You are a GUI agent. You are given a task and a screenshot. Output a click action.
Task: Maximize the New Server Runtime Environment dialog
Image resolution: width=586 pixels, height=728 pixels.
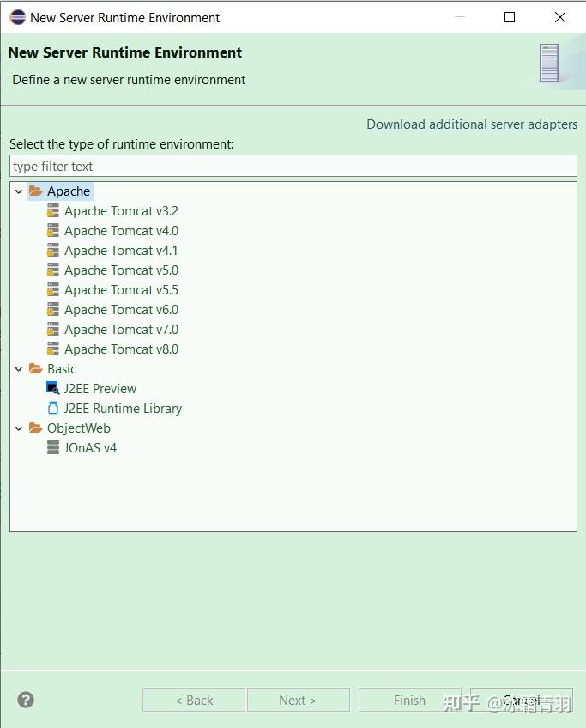(x=510, y=17)
